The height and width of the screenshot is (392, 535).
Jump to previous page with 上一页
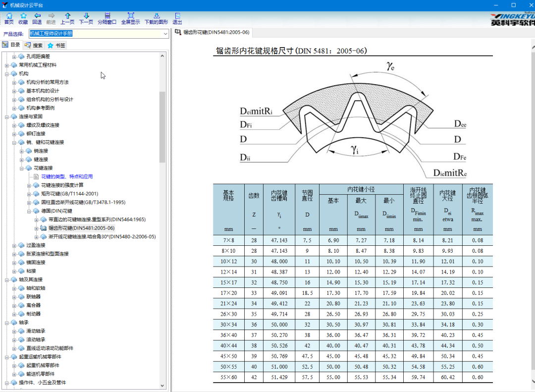point(67,18)
